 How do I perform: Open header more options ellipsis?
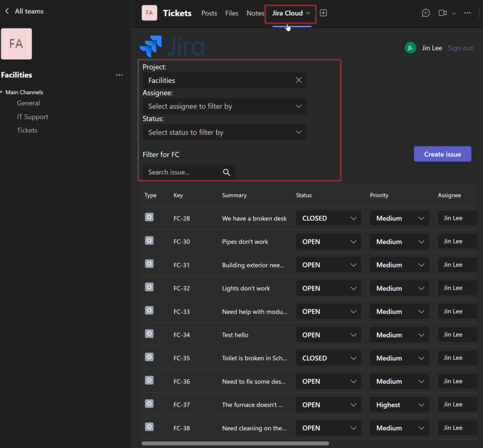(x=467, y=13)
